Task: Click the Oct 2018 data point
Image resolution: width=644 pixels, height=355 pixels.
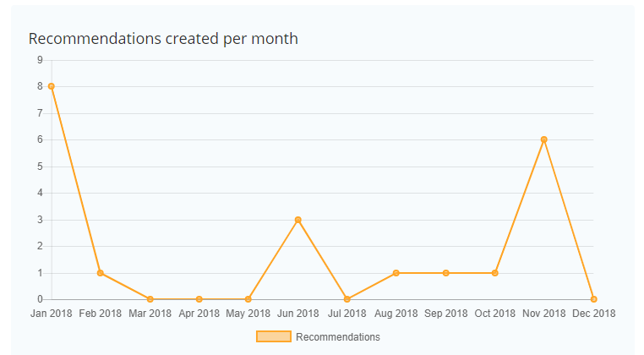Action: 494,273
